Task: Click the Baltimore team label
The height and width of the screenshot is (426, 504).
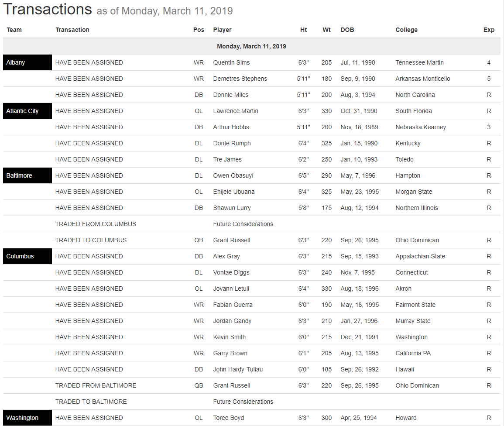Action: click(19, 175)
